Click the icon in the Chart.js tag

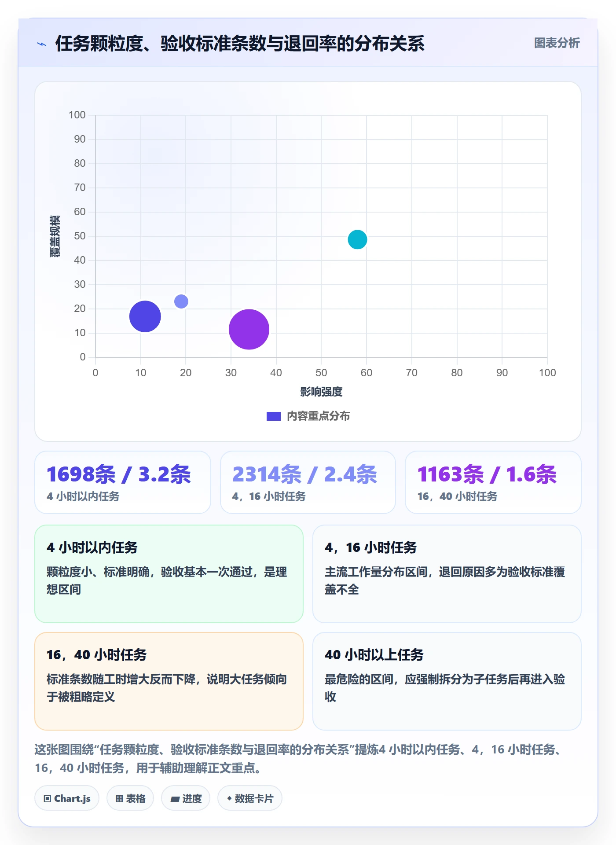coord(48,799)
